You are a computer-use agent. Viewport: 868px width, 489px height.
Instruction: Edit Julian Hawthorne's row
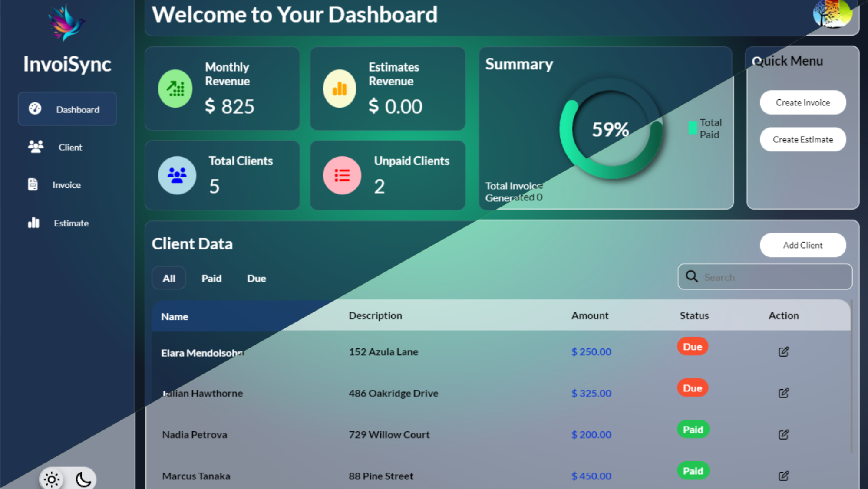784,393
